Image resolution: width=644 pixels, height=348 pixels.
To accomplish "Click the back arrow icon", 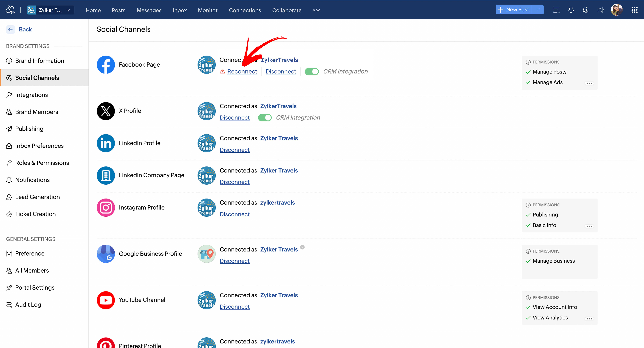I will [x=10, y=29].
